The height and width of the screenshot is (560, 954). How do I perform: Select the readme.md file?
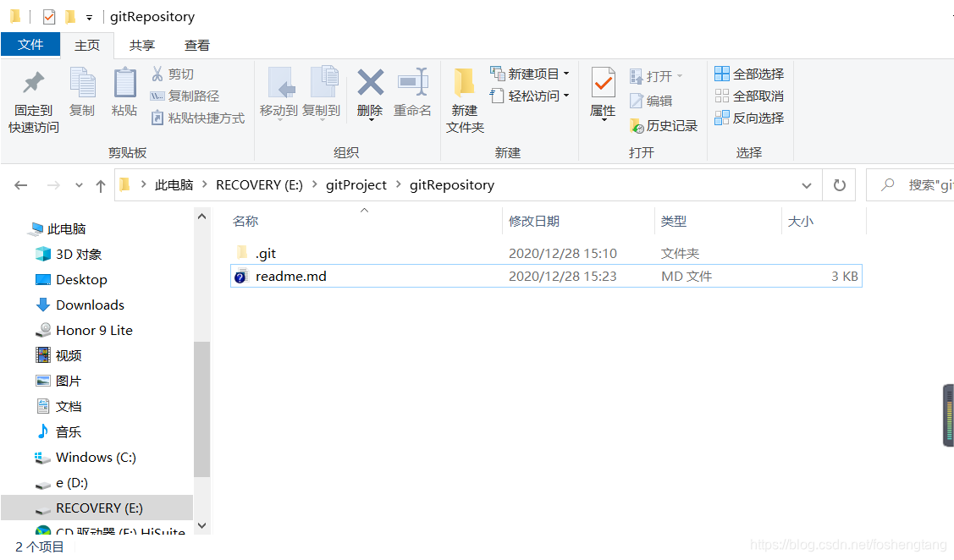click(x=546, y=276)
